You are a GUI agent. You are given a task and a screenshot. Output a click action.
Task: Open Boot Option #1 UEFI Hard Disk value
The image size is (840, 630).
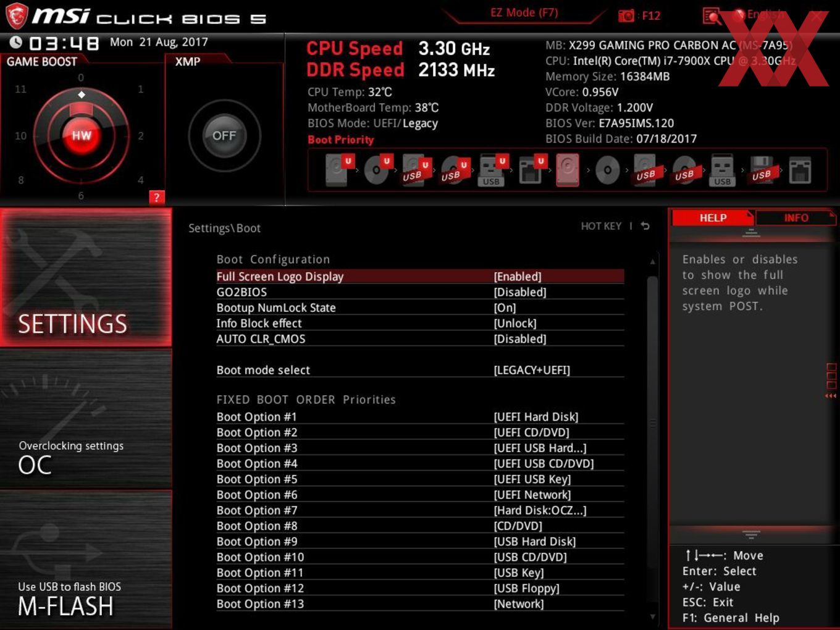coord(536,416)
